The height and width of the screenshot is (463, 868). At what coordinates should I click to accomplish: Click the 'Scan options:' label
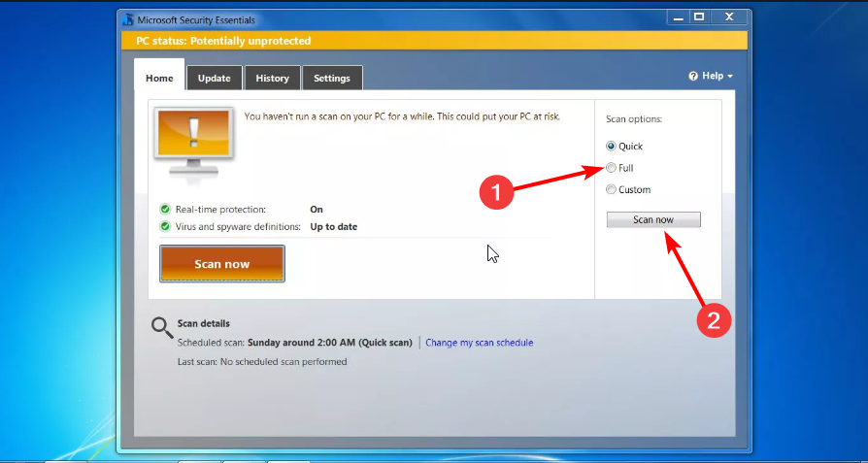634,119
